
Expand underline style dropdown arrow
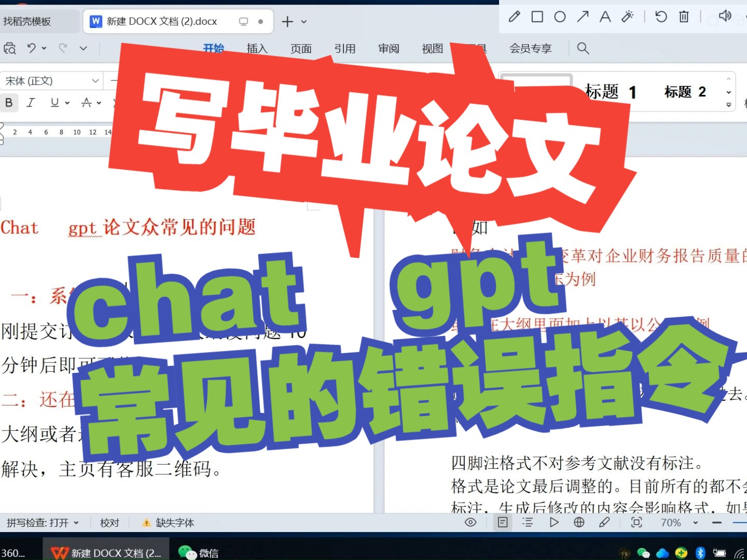pyautogui.click(x=67, y=103)
